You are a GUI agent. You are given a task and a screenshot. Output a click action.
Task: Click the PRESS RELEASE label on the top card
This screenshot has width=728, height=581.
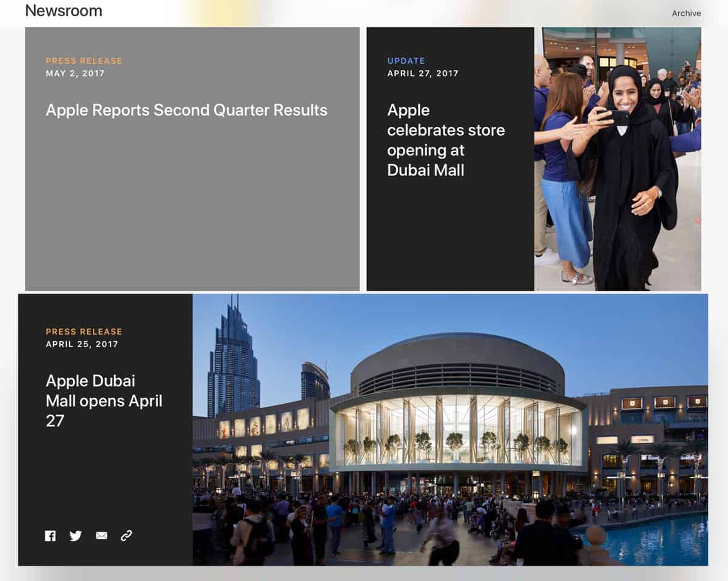(x=84, y=61)
